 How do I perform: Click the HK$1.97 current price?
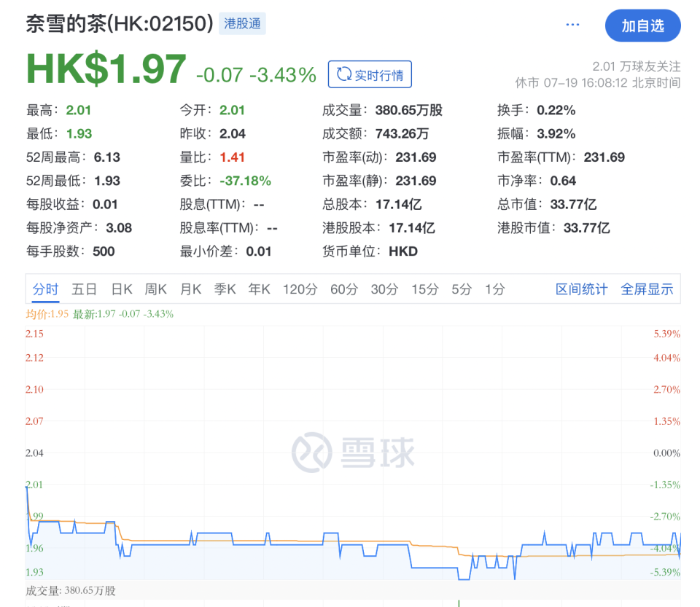click(106, 69)
